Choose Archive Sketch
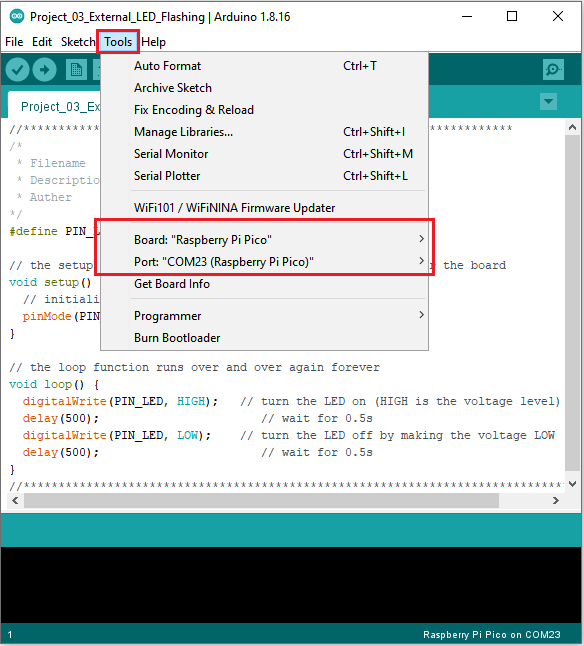The width and height of the screenshot is (584, 646). pyautogui.click(x=265, y=88)
